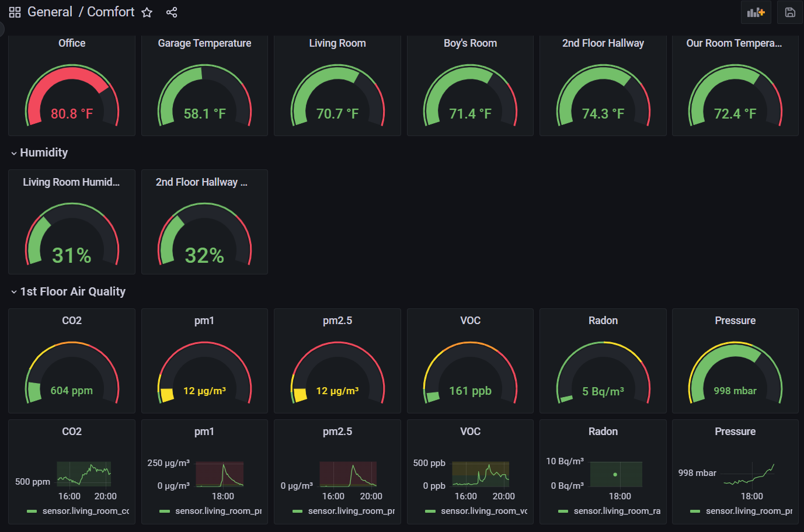
Task: Toggle the pm1 graph legend series
Action: (x=218, y=511)
